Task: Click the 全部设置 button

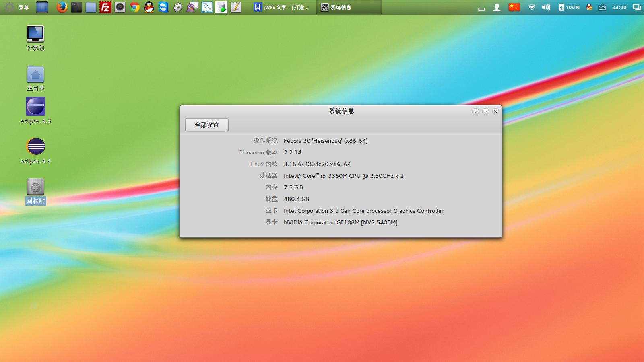Action: [207, 125]
